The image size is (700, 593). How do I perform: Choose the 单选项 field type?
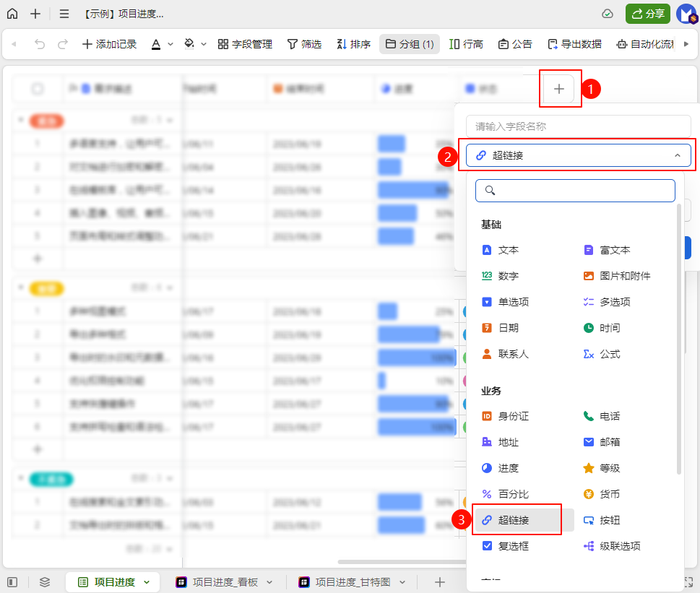coord(513,302)
